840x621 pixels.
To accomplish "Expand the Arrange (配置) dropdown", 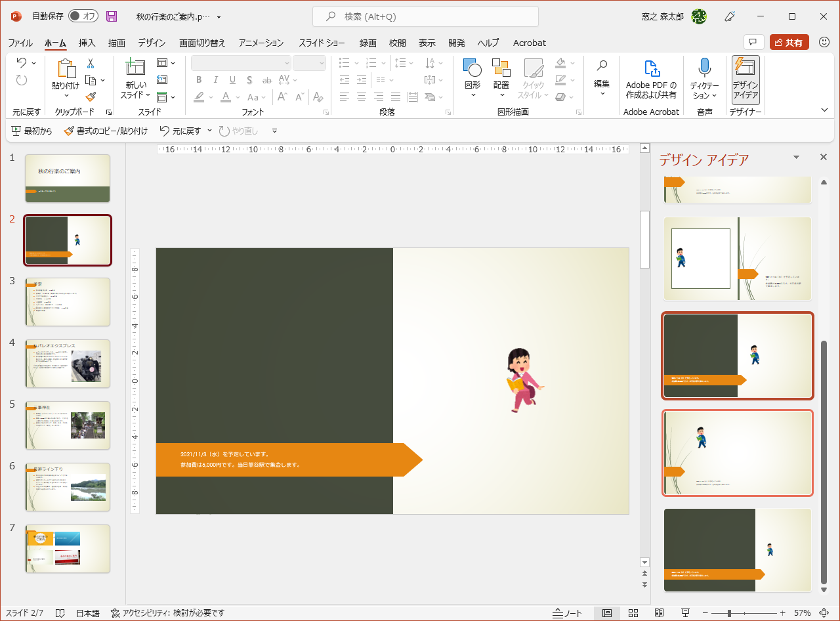I will [x=501, y=80].
